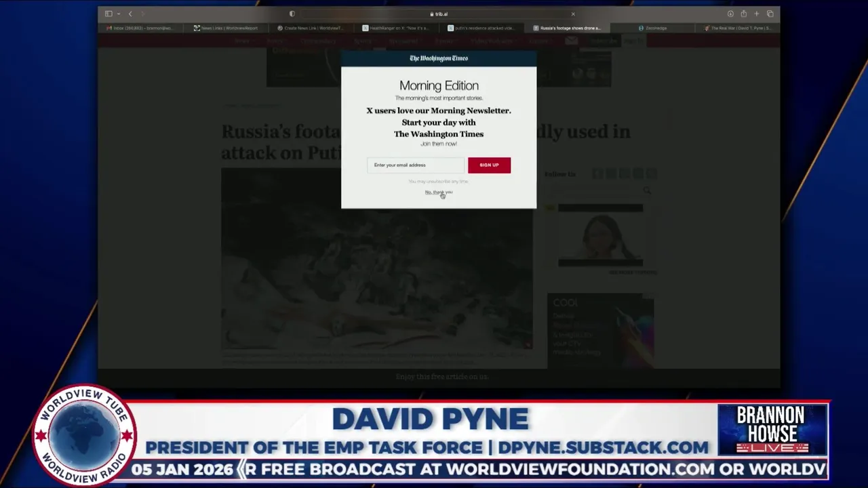Image resolution: width=868 pixels, height=488 pixels.
Task: Show the tab overview icon
Action: (770, 14)
